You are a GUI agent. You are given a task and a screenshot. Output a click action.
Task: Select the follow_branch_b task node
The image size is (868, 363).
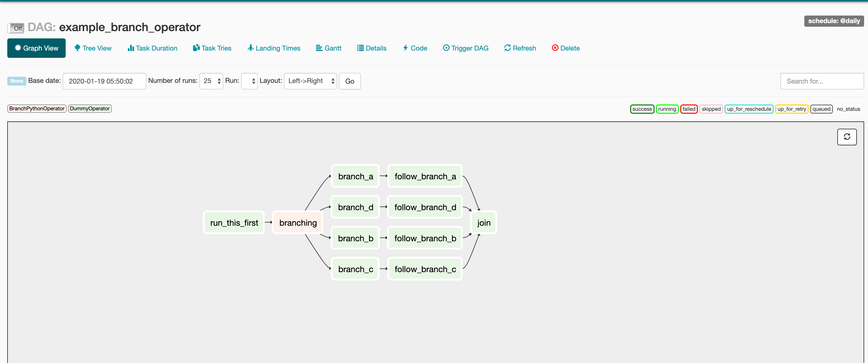[425, 238]
